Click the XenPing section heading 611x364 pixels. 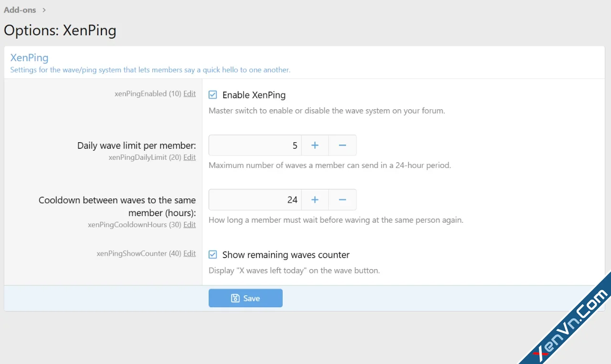pyautogui.click(x=30, y=58)
